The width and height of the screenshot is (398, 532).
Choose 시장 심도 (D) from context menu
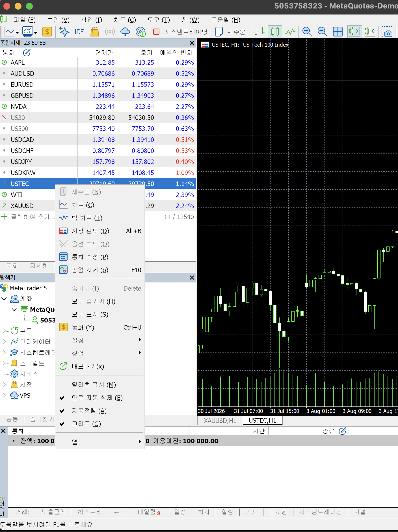(x=100, y=231)
